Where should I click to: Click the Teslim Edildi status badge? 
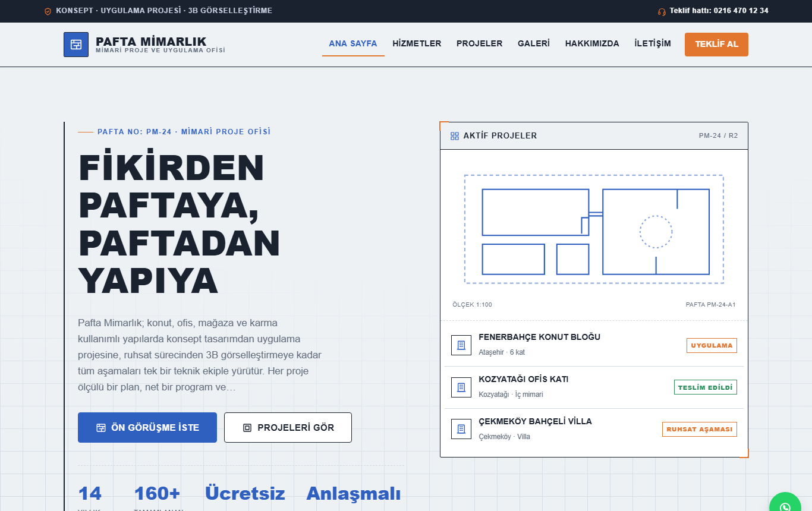706,387
